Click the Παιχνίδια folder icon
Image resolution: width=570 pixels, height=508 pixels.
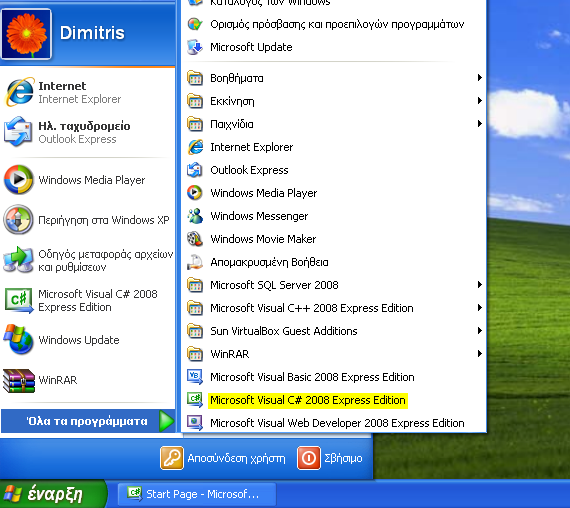[x=195, y=124]
